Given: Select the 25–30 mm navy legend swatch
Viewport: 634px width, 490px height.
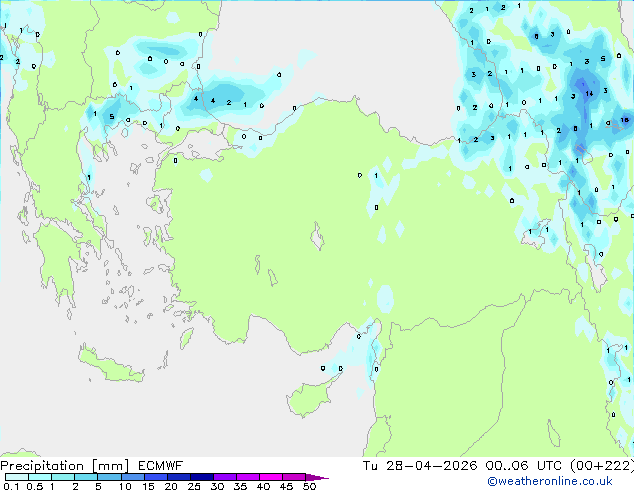Looking at the screenshot, I should [201, 477].
